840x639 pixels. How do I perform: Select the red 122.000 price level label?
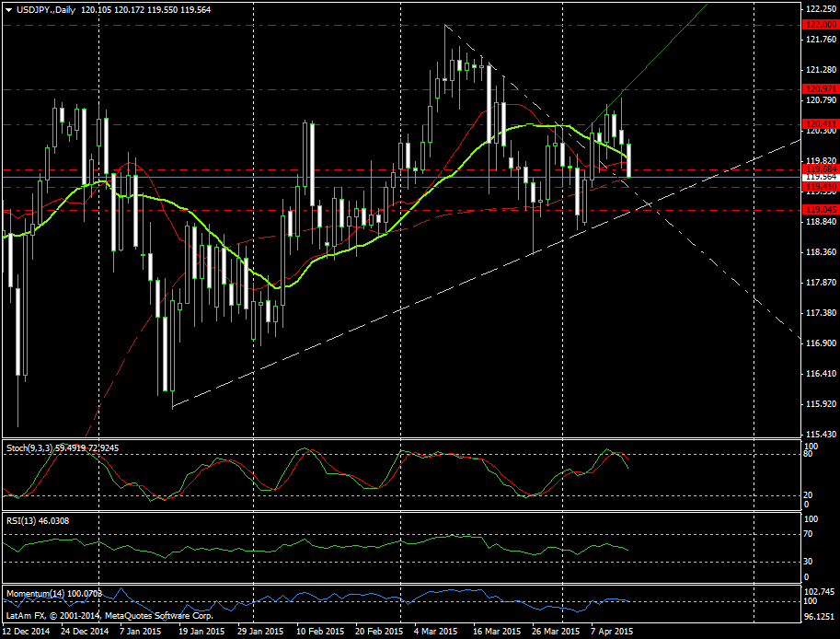coord(818,26)
